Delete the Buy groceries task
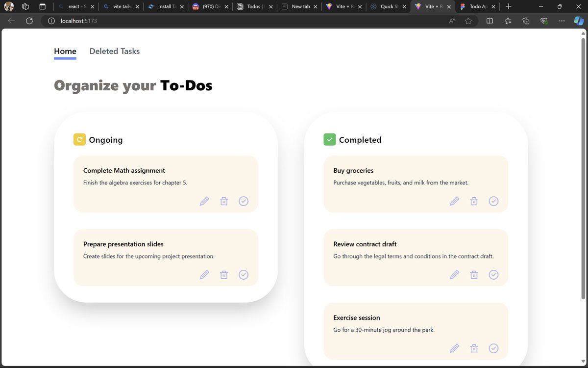This screenshot has width=588, height=368. point(474,201)
